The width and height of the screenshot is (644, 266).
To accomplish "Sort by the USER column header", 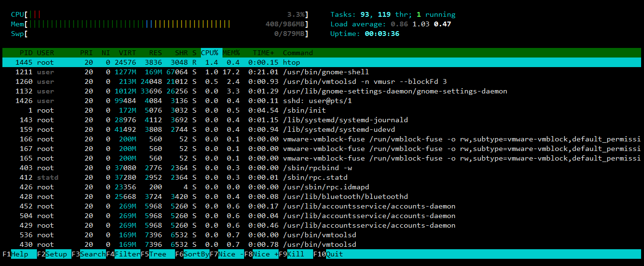I will 46,53.
